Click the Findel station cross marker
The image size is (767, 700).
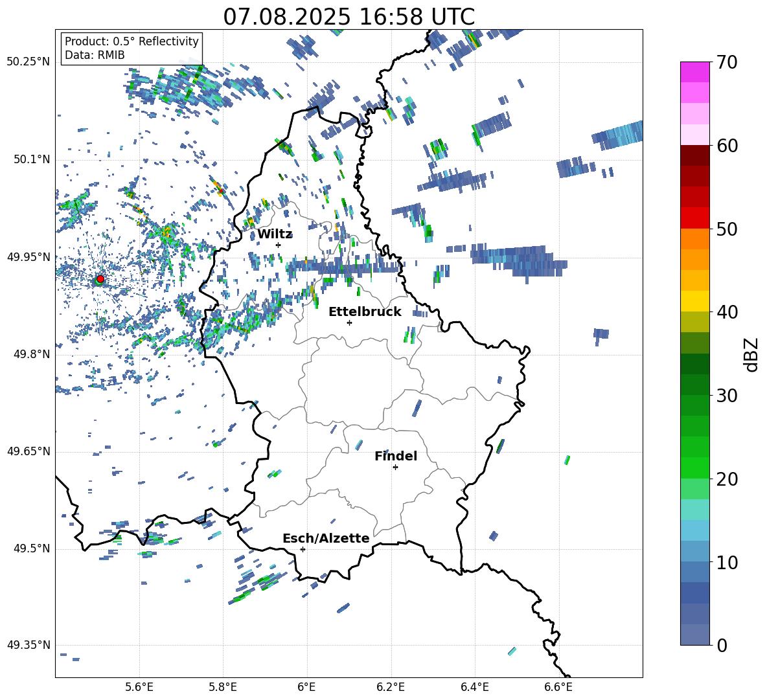point(395,468)
